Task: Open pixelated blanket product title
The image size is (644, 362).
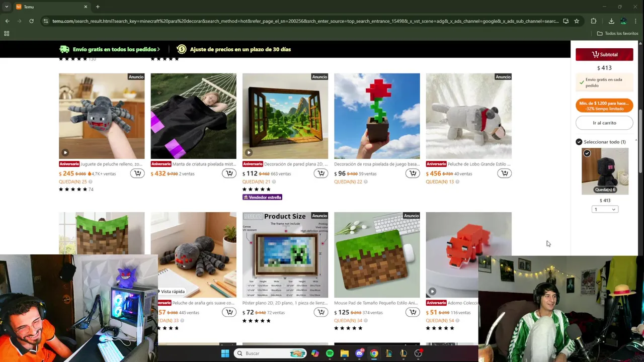Action: click(x=204, y=164)
